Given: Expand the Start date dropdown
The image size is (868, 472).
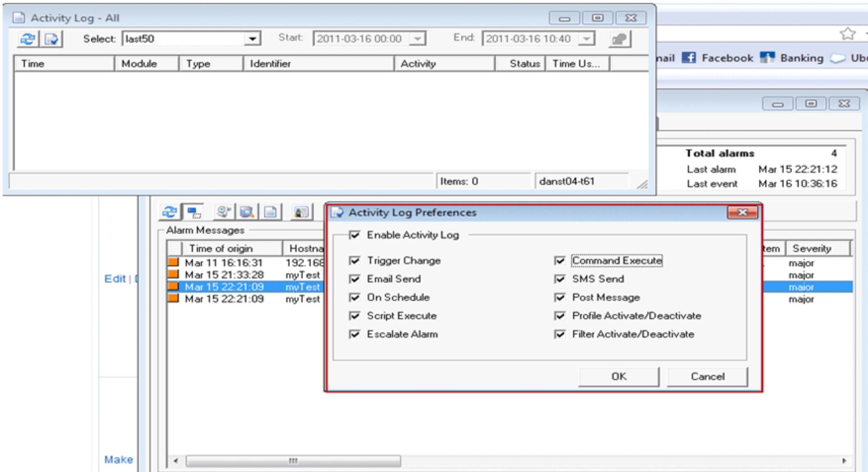Looking at the screenshot, I should point(418,39).
